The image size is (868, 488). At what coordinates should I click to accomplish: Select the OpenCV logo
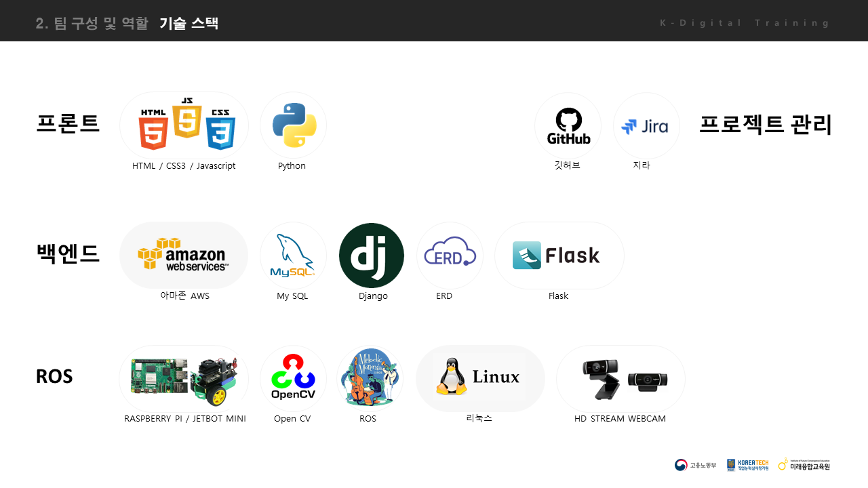click(x=293, y=377)
